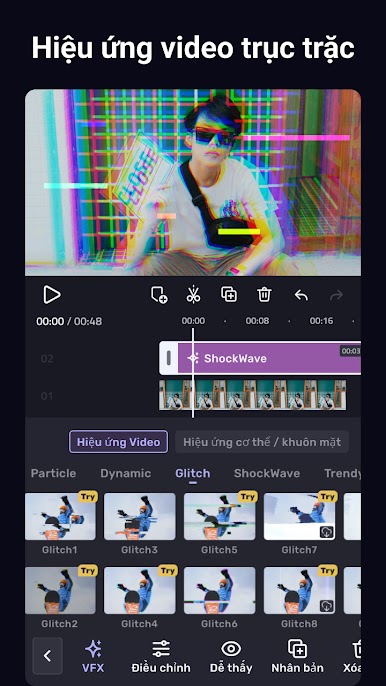Select the Dynamic category tab
This screenshot has width=386, height=686.
pos(126,473)
